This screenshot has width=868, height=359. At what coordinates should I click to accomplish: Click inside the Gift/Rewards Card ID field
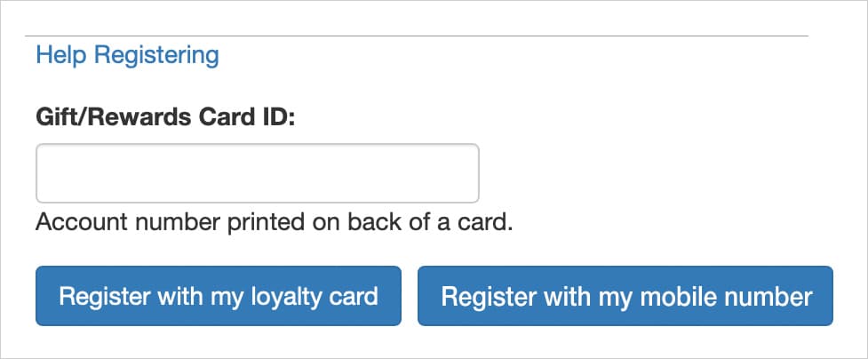click(x=258, y=173)
